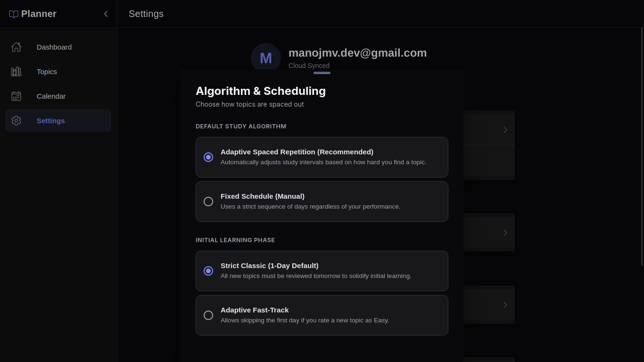Viewport: 644px width, 362px height.
Task: Click the Settings page header title
Action: pyautogui.click(x=146, y=14)
